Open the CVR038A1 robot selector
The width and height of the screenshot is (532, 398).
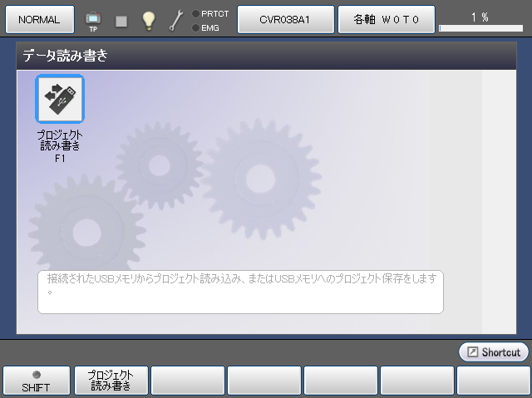click(x=286, y=19)
